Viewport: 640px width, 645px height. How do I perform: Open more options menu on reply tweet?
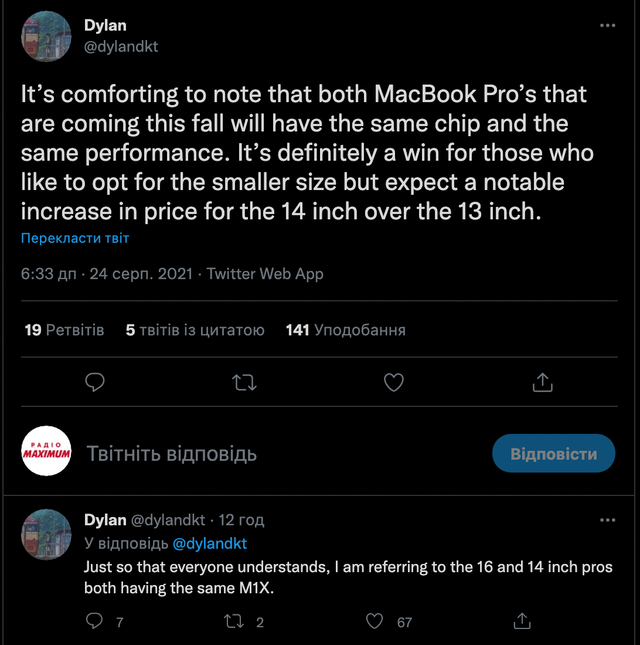607,520
